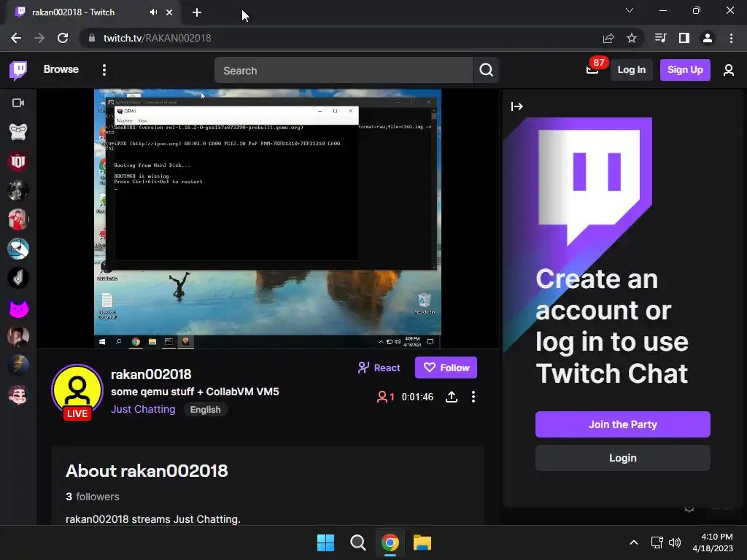The image size is (747, 560).
Task: Open the user profile icon menu
Action: point(729,71)
